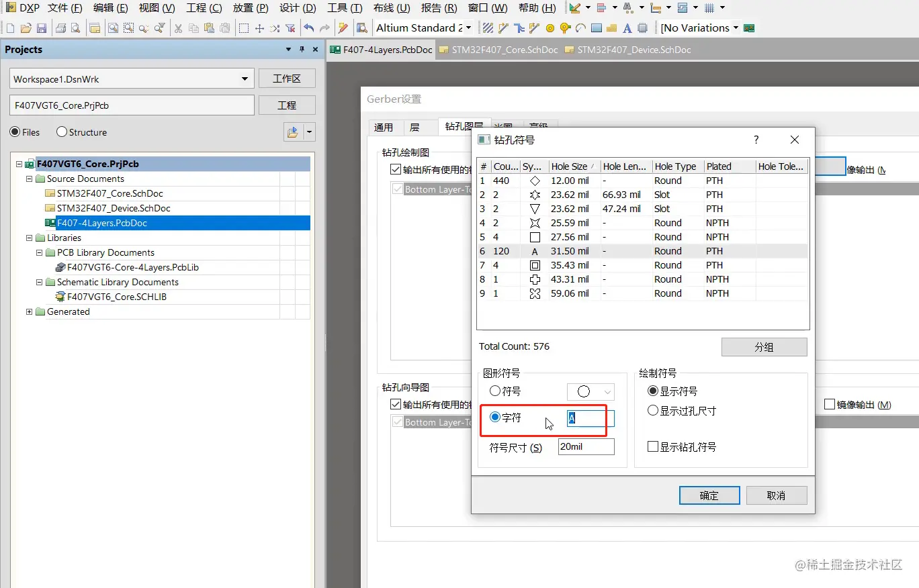The width and height of the screenshot is (919, 588).
Task: Select the interactive routing tool
Action: [x=504, y=28]
